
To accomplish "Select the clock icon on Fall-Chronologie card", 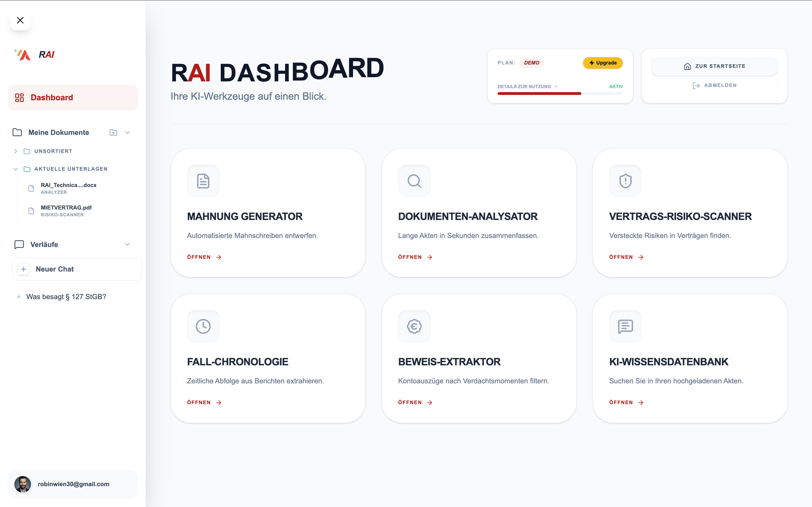I will [x=203, y=326].
